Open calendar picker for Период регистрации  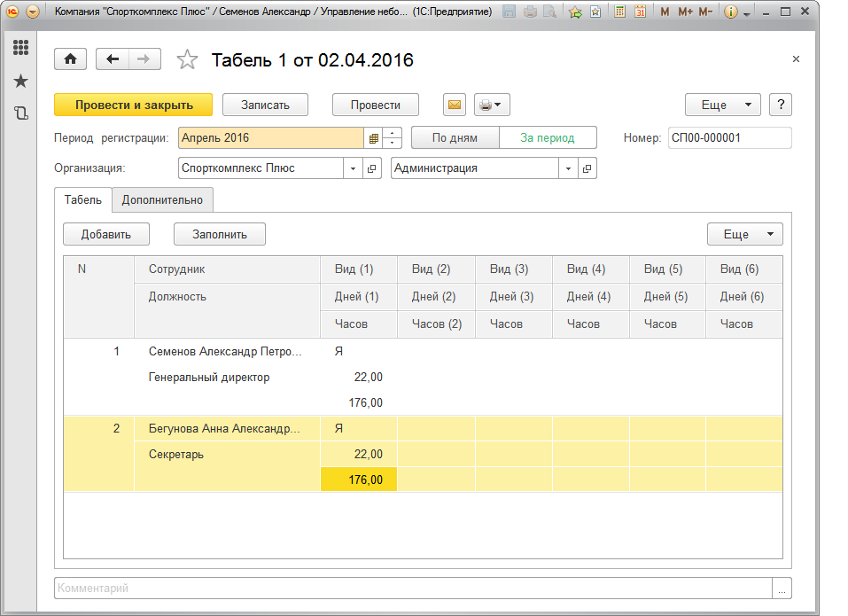click(x=373, y=138)
